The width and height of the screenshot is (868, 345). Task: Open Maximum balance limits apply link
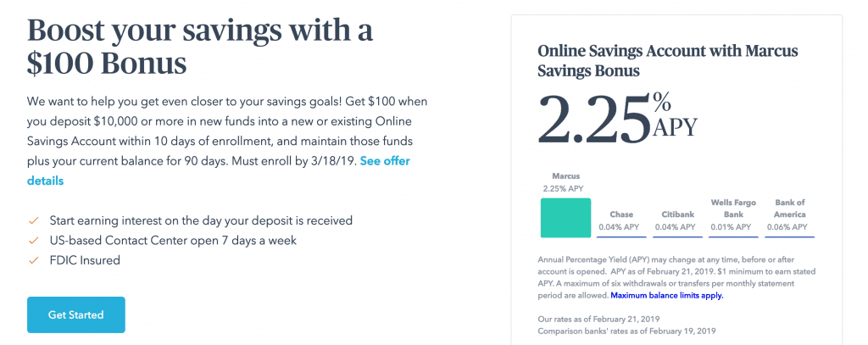pyautogui.click(x=666, y=296)
